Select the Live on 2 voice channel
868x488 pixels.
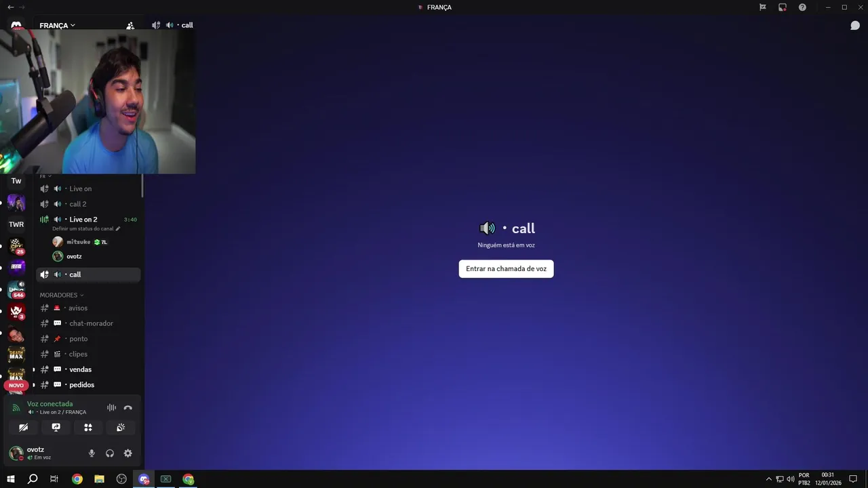[88, 220]
